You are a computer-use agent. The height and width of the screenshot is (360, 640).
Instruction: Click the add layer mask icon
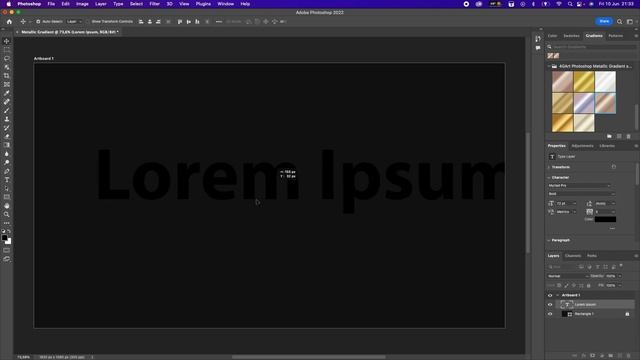(593, 356)
